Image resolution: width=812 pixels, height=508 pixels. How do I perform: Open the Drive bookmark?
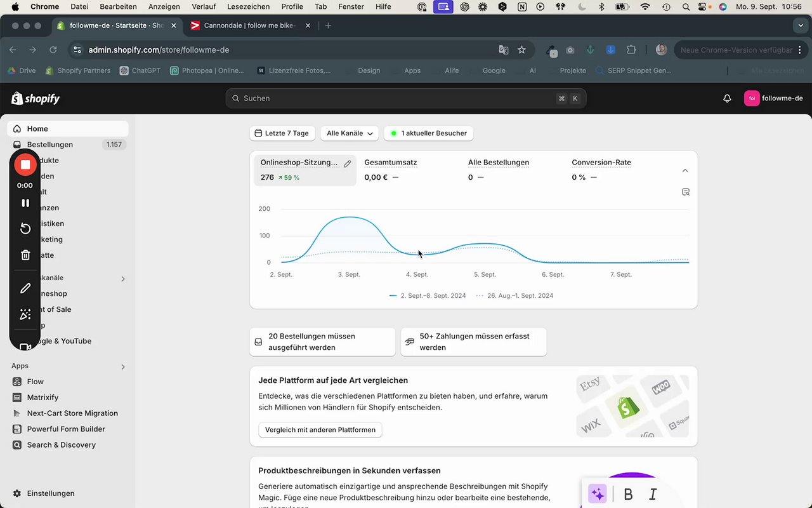[22, 70]
